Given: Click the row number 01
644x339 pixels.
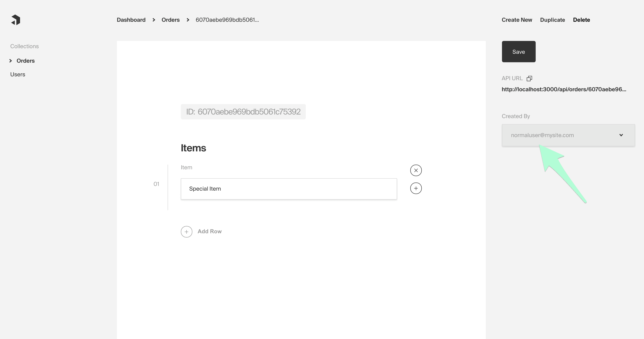Looking at the screenshot, I should click(156, 184).
